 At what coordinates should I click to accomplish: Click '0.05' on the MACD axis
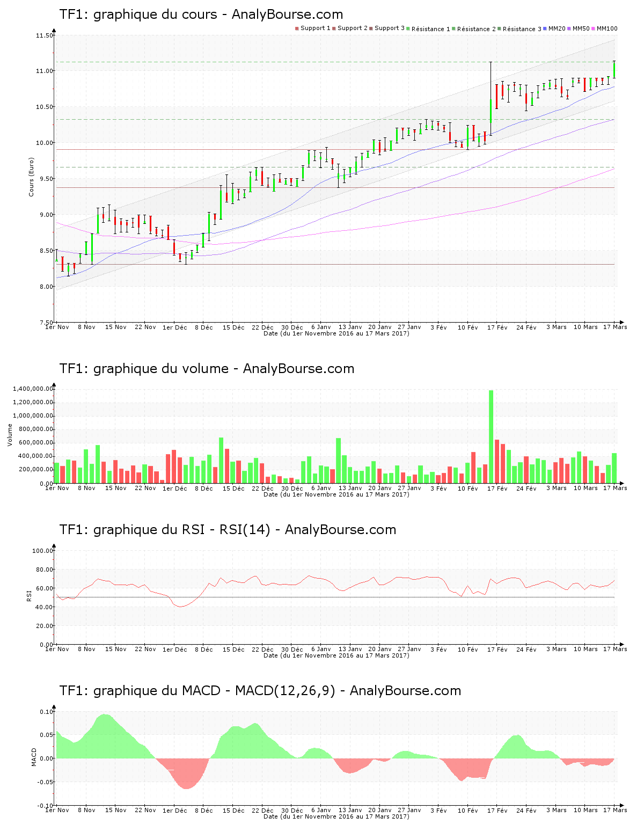[46, 735]
